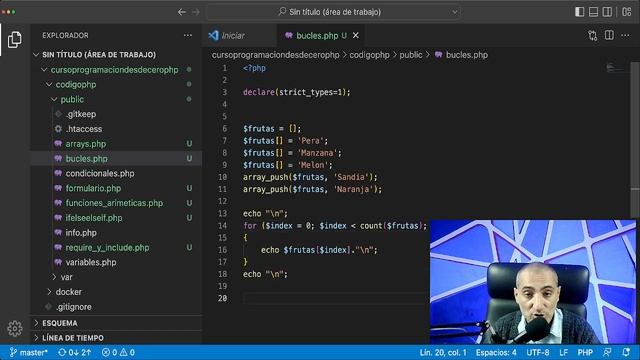Click the declare(strict_types=1); line

(297, 92)
